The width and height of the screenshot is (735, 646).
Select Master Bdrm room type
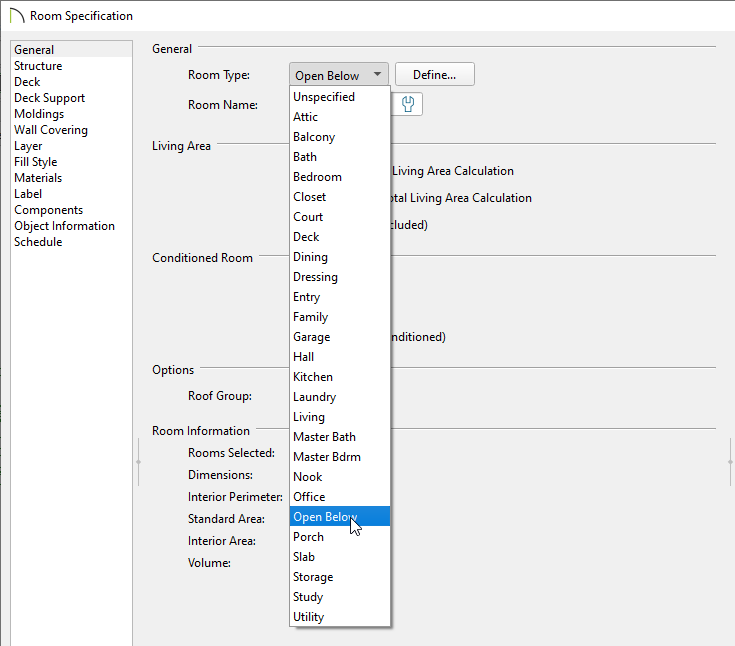(x=340, y=457)
